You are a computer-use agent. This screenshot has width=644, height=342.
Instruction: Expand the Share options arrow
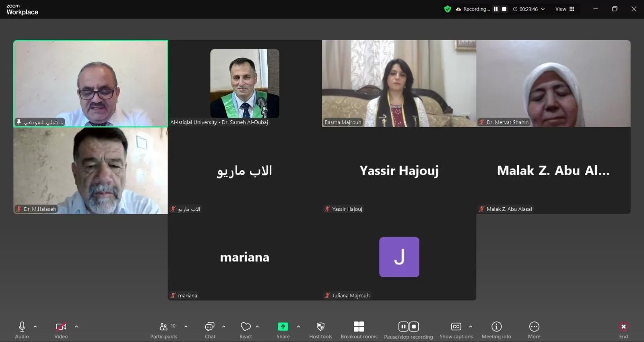298,326
